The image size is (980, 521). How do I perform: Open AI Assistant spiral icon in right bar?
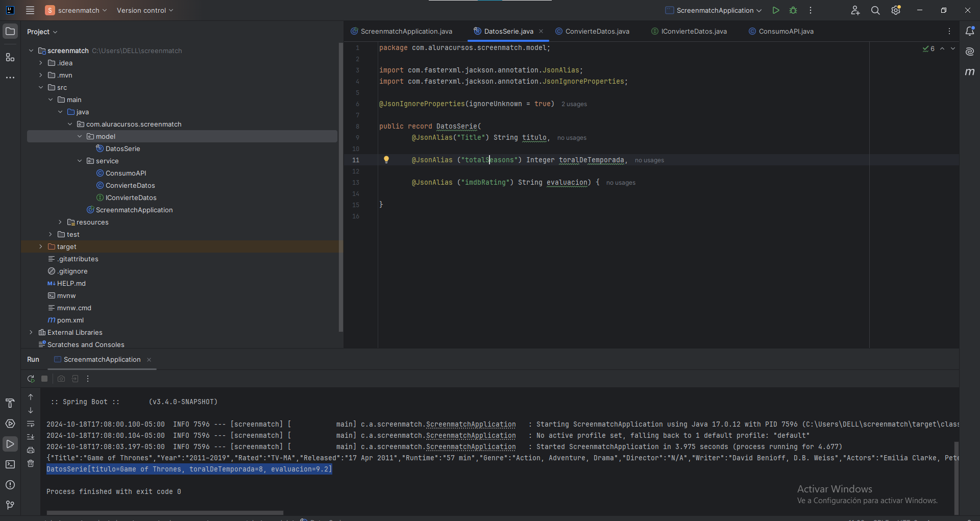point(970,52)
